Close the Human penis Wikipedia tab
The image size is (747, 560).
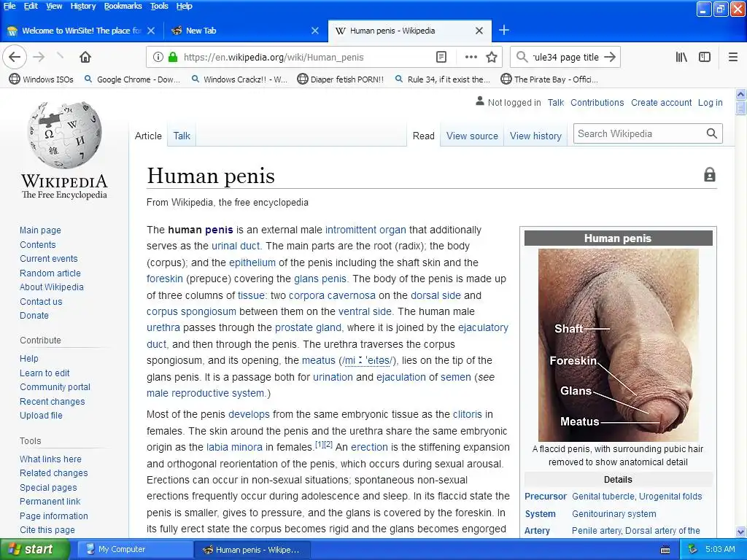click(x=479, y=31)
